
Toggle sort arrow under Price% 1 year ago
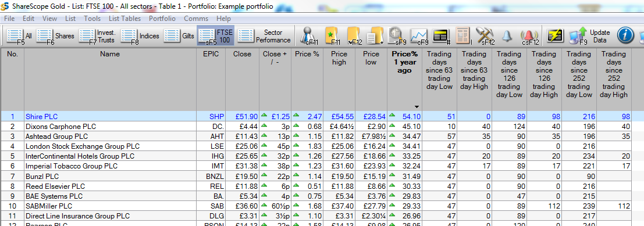coord(417,107)
